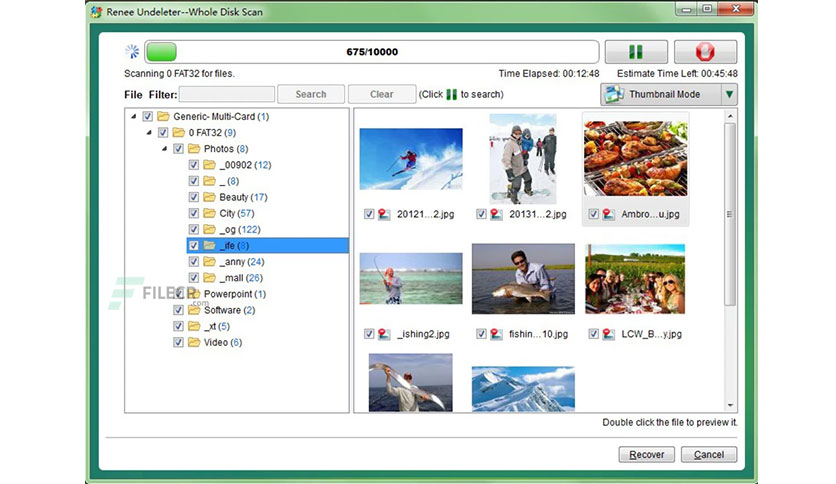The width and height of the screenshot is (836, 484).
Task: Click the folder icon for Generic- Multi-Card
Action: coord(163,116)
